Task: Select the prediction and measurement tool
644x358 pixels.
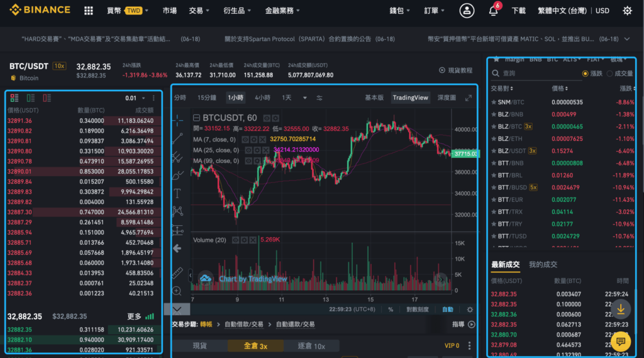Action: 177,230
